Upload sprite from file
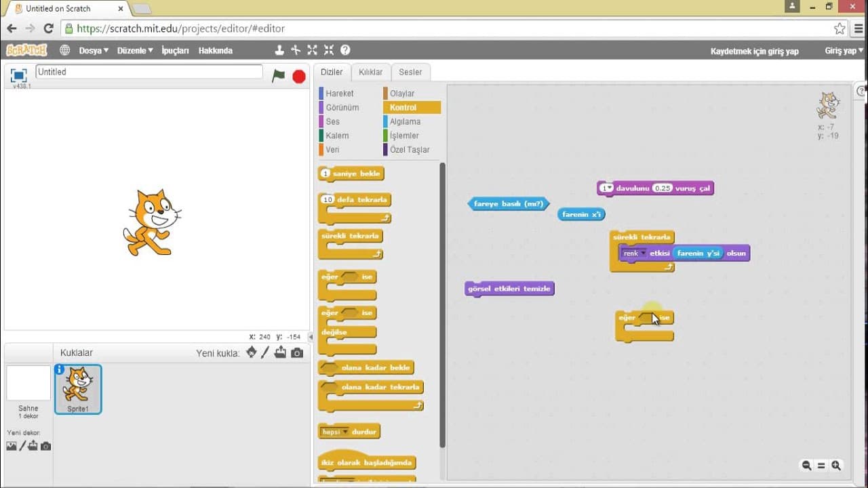 pos(280,352)
